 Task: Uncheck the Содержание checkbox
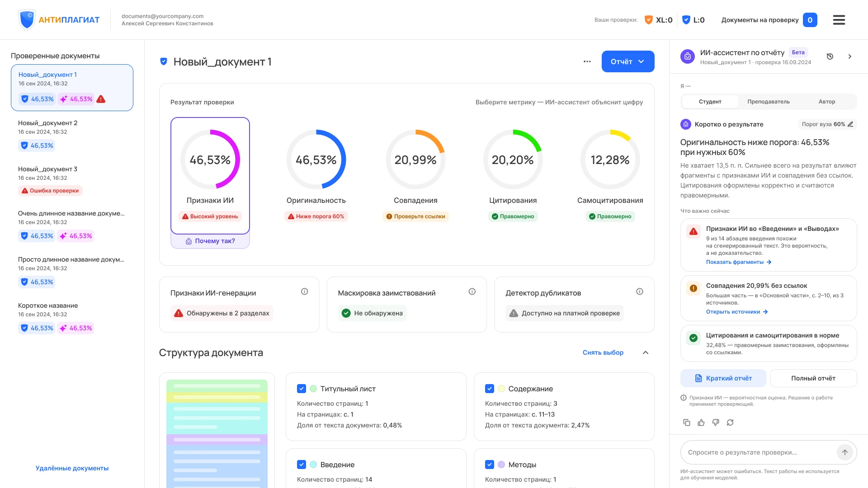[489, 389]
